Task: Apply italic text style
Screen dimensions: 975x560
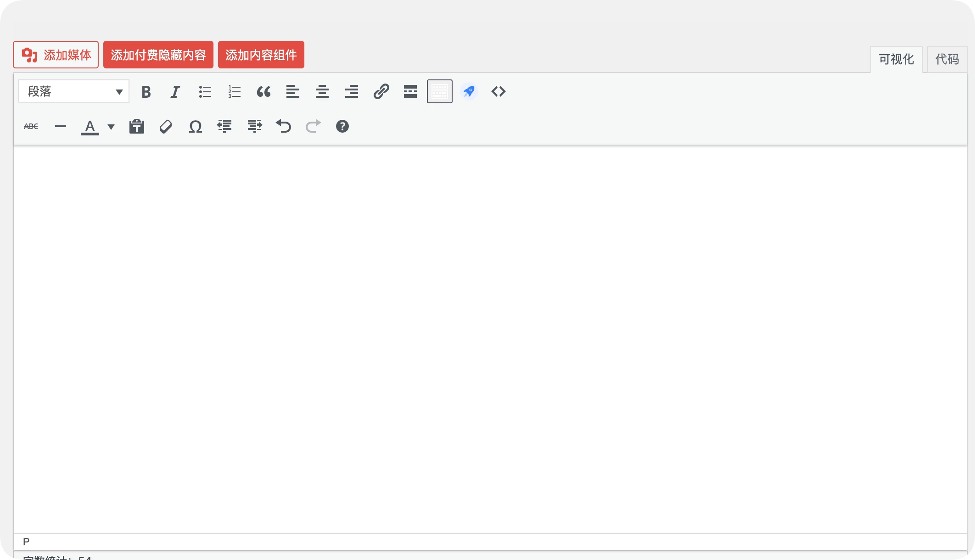Action: [175, 92]
